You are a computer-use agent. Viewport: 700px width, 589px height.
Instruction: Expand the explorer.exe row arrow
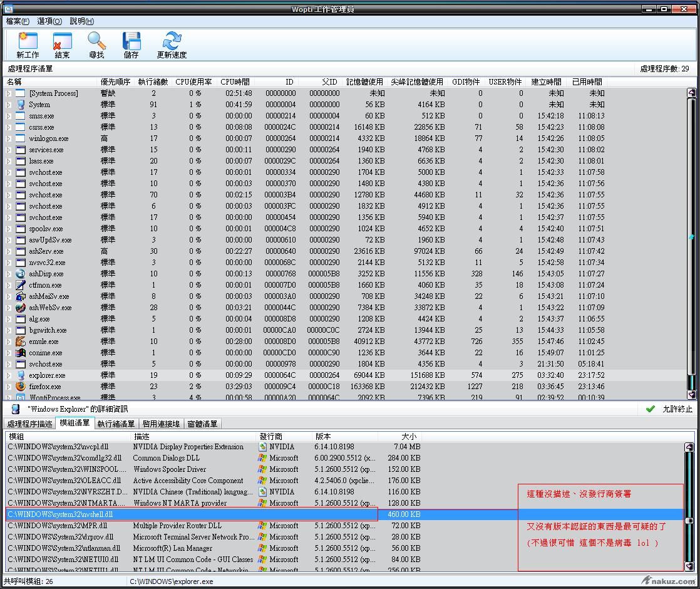tap(9, 375)
